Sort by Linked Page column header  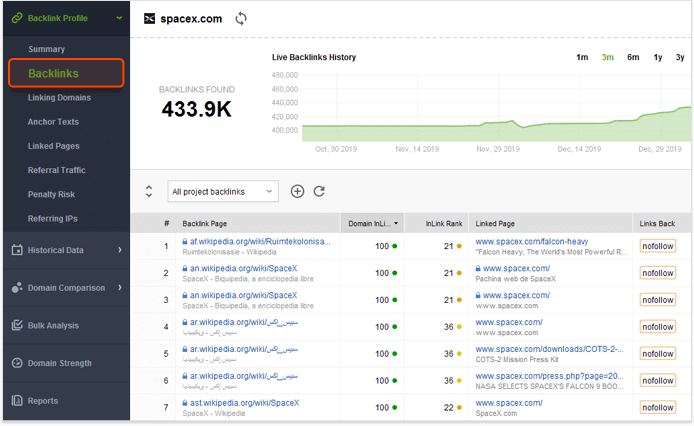[495, 224]
